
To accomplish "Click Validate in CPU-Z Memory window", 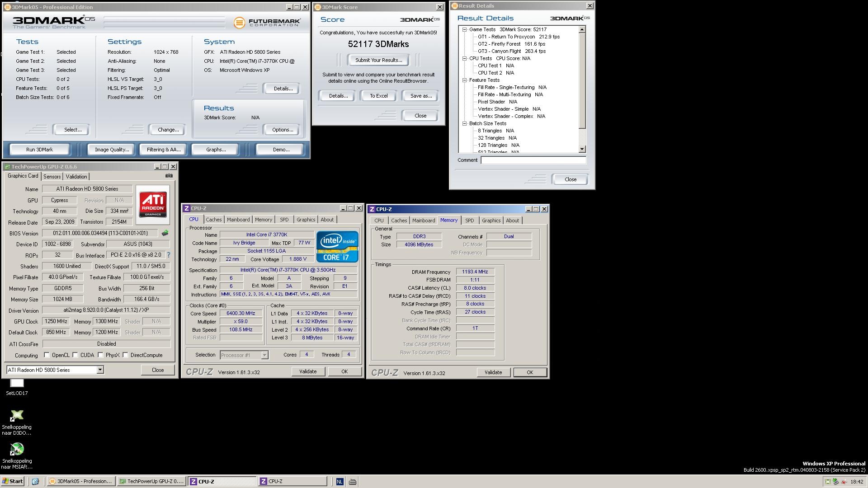I will point(493,372).
